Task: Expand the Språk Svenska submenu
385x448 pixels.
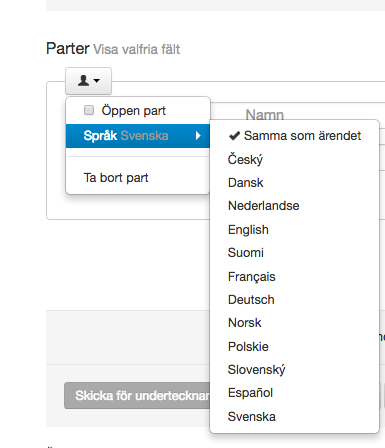Action: pyautogui.click(x=138, y=136)
